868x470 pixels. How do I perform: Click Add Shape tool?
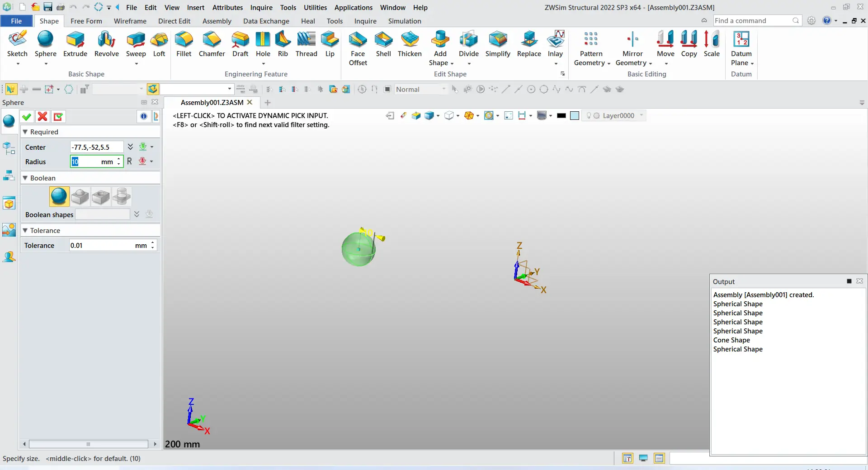tap(440, 48)
